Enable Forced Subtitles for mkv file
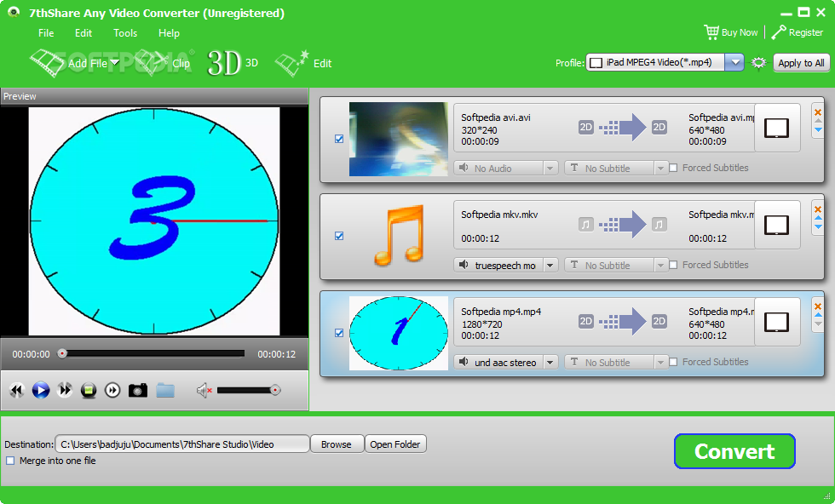This screenshot has width=835, height=504. tap(673, 265)
